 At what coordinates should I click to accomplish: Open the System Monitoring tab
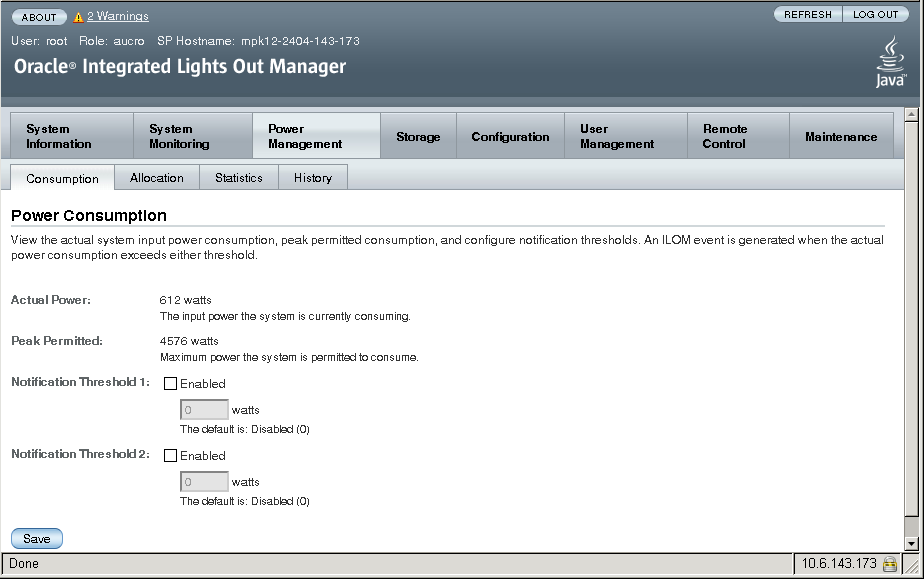[x=193, y=136]
